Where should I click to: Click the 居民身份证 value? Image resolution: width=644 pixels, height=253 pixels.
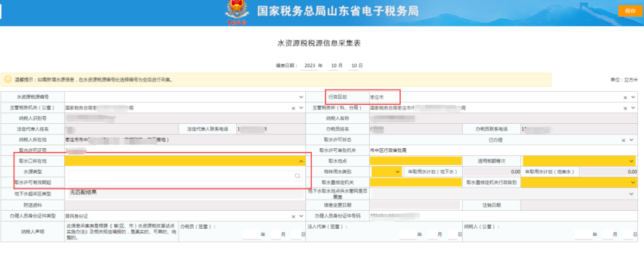[77, 216]
